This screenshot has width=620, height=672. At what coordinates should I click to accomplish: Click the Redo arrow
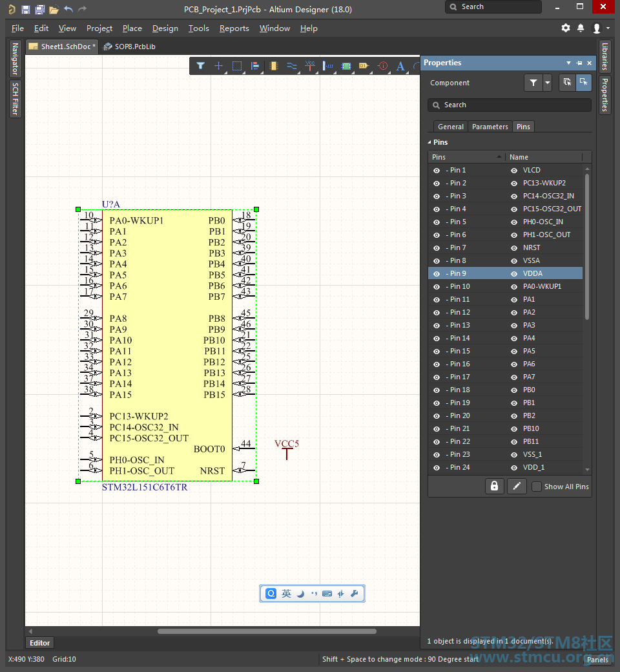82,9
